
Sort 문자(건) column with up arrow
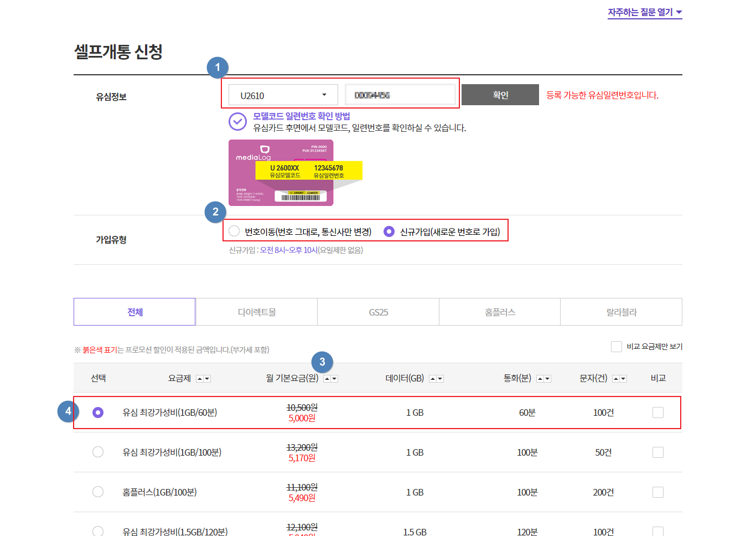pyautogui.click(x=616, y=379)
